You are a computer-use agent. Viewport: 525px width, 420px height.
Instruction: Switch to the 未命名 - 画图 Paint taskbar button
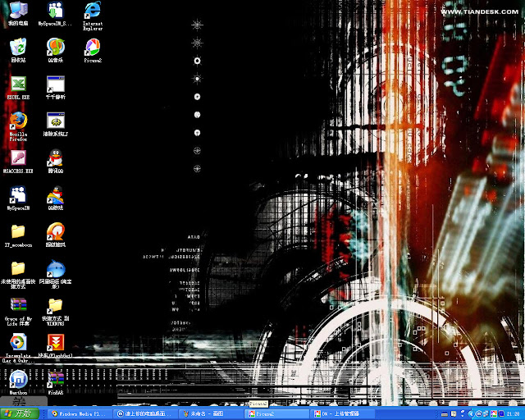(x=210, y=414)
